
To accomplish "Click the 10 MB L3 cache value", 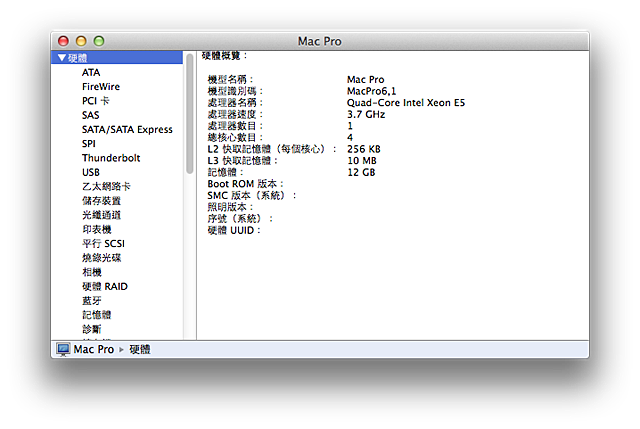I will (362, 161).
